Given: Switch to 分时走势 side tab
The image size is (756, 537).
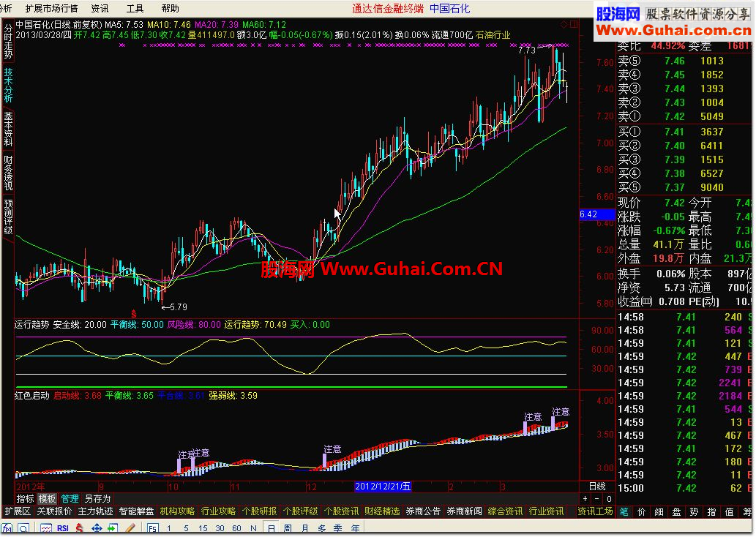Looking at the screenshot, I should pyautogui.click(x=8, y=42).
